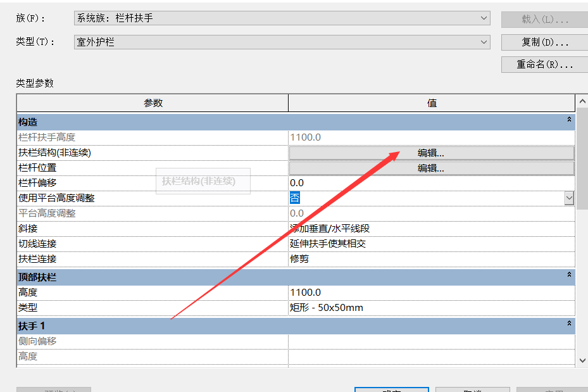Expand the 使用平台高度调整 dropdown arrow
This screenshot has height=392, width=588.
coord(569,198)
